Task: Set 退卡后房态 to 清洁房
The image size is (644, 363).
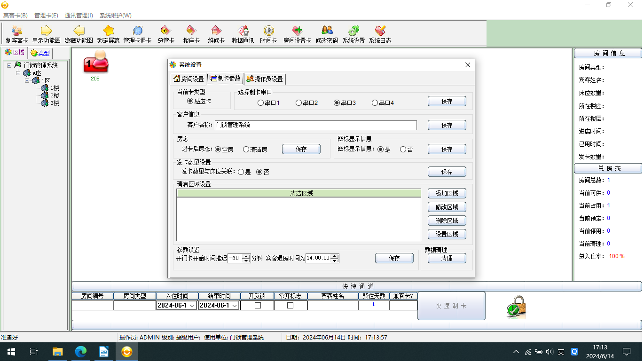Action: pos(245,149)
